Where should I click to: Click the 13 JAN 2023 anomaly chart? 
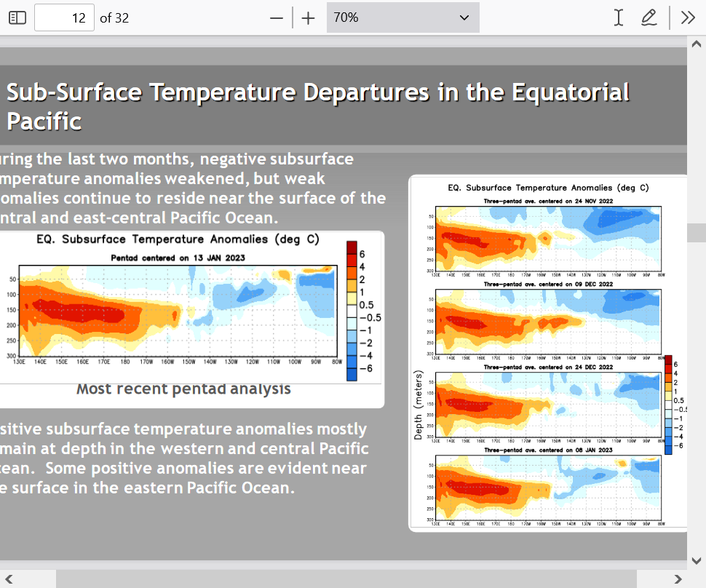click(178, 311)
